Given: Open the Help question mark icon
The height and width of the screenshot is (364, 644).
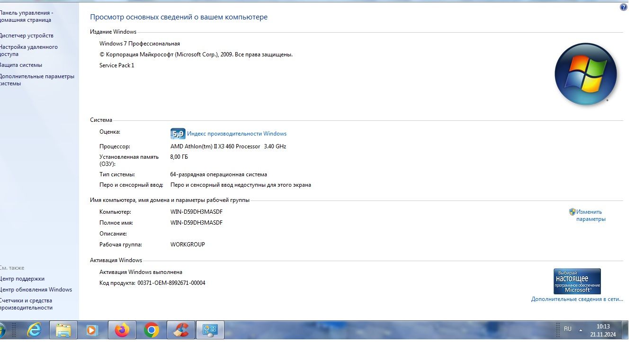Looking at the screenshot, I should coord(624,7).
